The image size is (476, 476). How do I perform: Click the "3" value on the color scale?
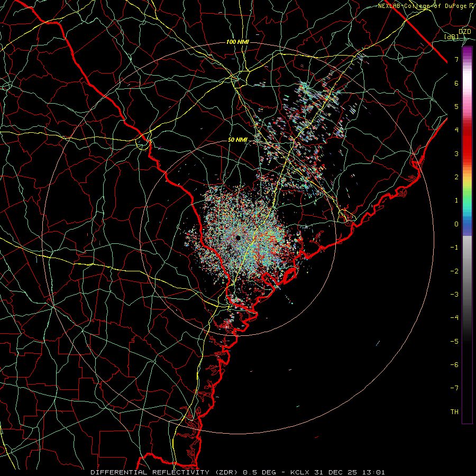(x=456, y=153)
